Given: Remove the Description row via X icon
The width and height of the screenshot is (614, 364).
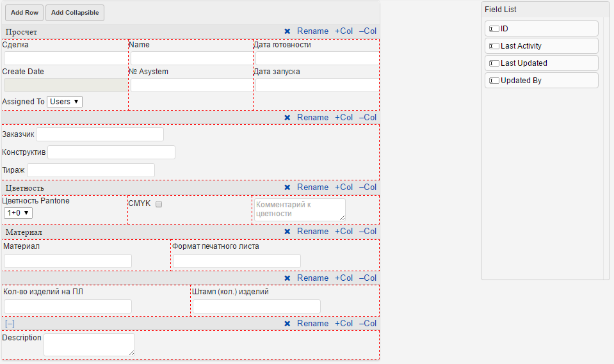Looking at the screenshot, I should point(287,324).
